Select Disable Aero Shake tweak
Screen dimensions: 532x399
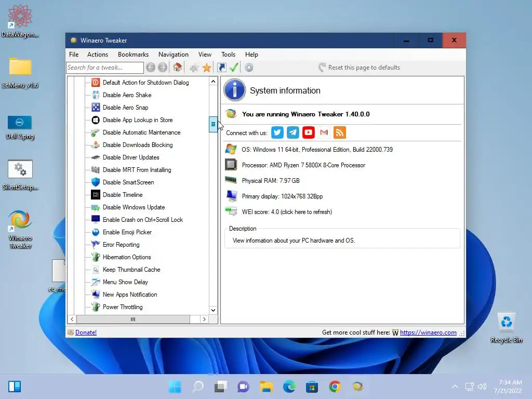coord(127,95)
